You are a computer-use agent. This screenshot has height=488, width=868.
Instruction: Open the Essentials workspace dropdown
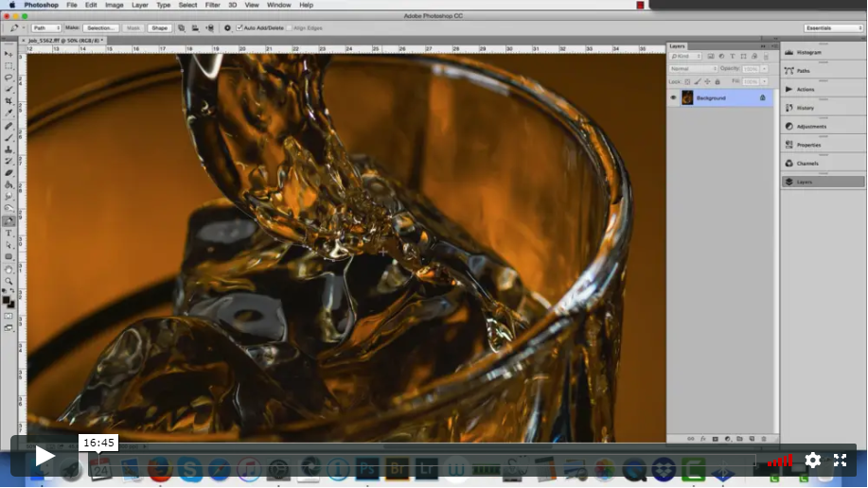click(x=834, y=27)
